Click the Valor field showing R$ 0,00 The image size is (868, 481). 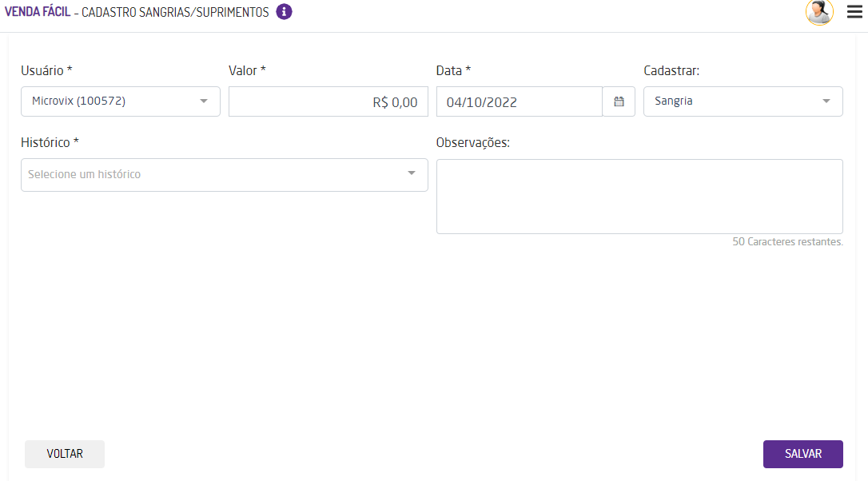tap(328, 101)
